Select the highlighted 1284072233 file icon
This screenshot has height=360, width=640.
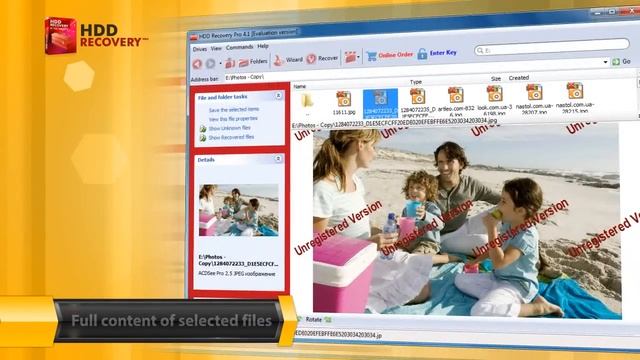click(380, 98)
